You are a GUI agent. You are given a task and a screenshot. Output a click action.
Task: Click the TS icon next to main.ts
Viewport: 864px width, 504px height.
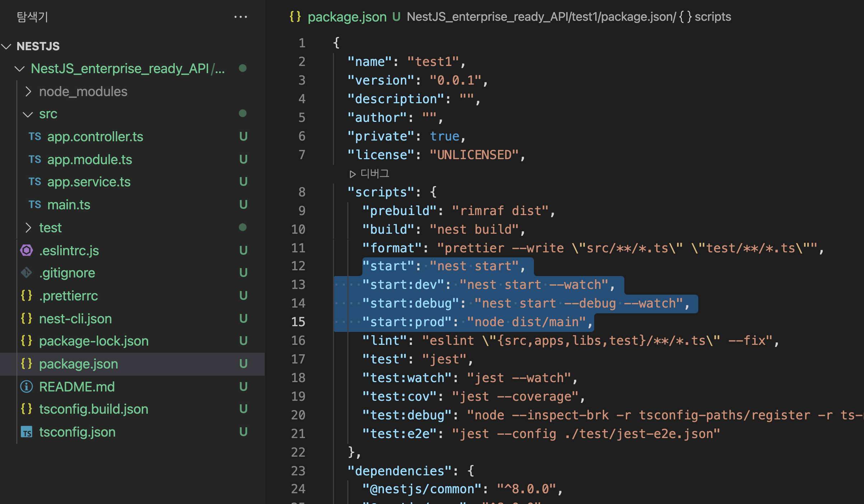tap(35, 205)
